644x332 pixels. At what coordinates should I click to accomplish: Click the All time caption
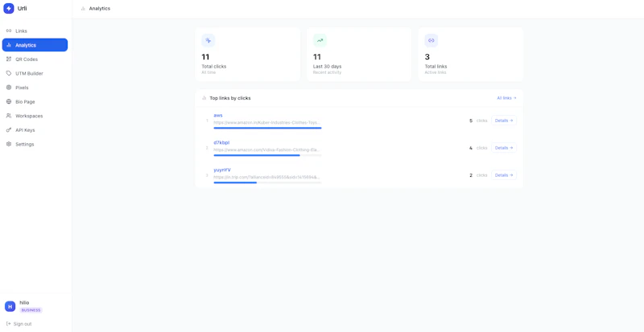click(208, 72)
